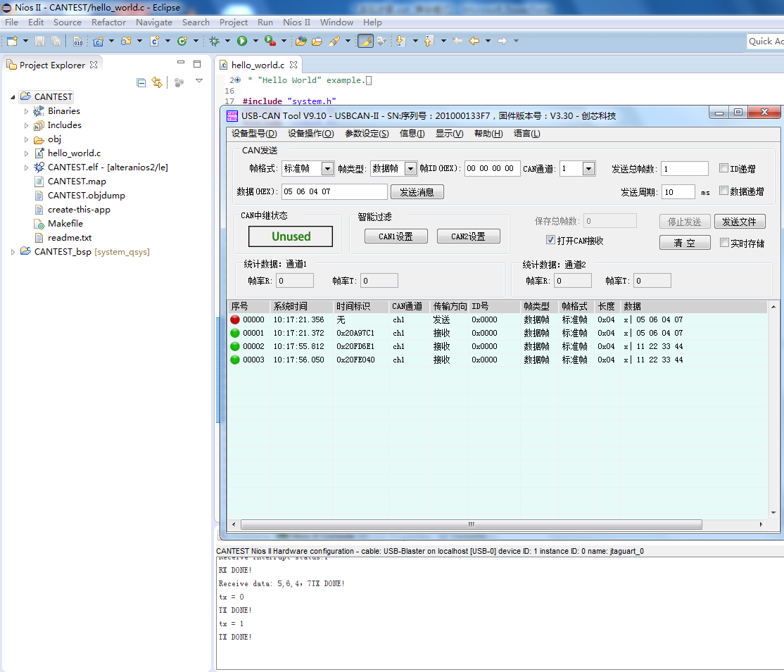Select CANTEST.objdump file in tree

click(x=86, y=196)
